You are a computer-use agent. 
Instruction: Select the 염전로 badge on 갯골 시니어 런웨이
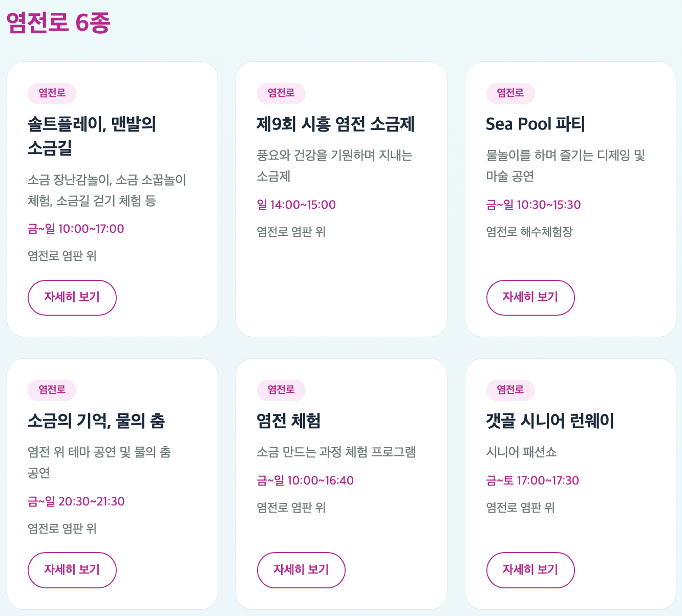coord(510,390)
